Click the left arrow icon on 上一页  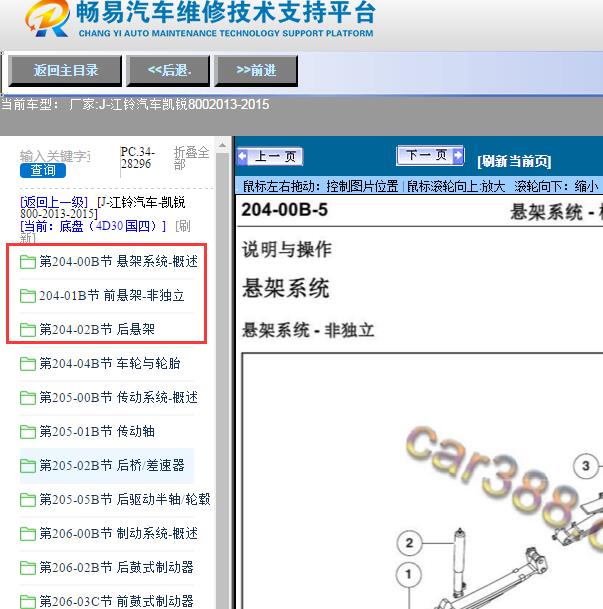(x=243, y=157)
